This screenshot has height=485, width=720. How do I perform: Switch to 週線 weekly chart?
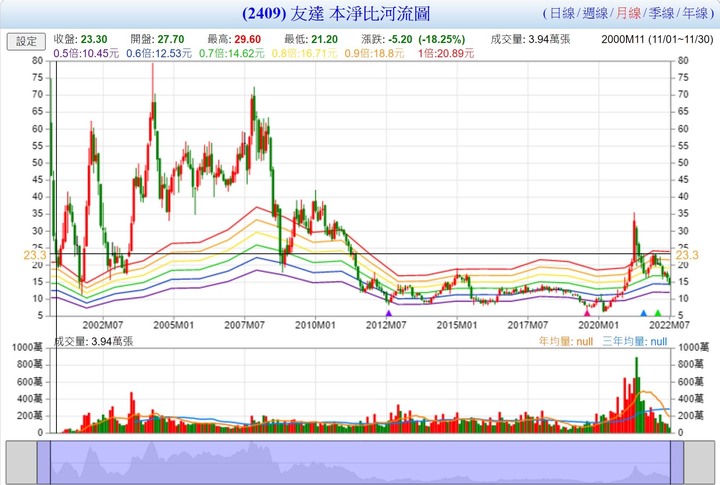[x=595, y=13]
